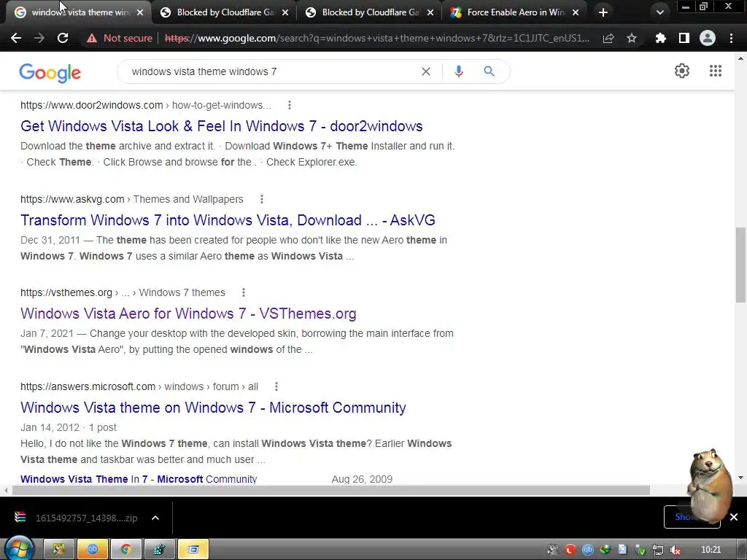Click the network tray icon
Screen dimensions: 747x560
pyautogui.click(x=657, y=550)
